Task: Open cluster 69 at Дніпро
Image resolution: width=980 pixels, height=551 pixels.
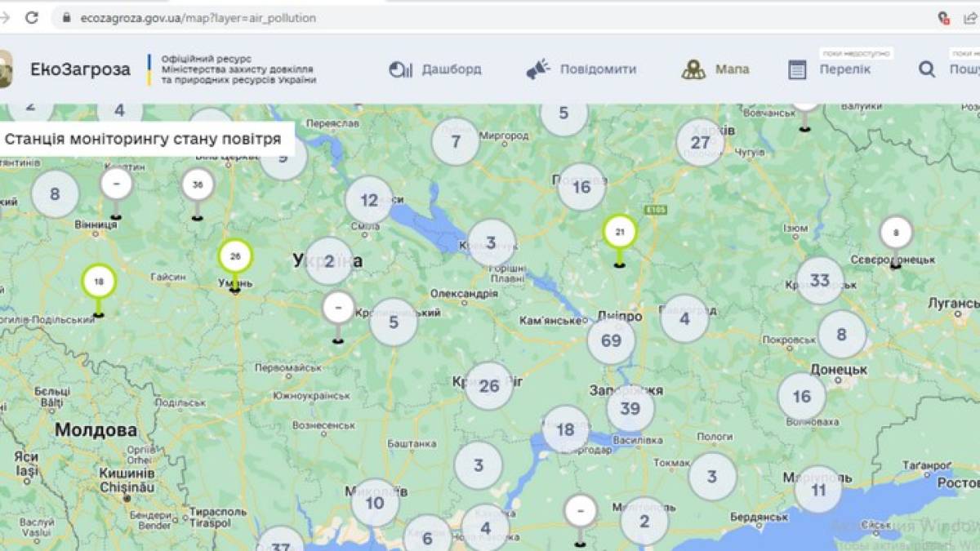Action: click(612, 340)
